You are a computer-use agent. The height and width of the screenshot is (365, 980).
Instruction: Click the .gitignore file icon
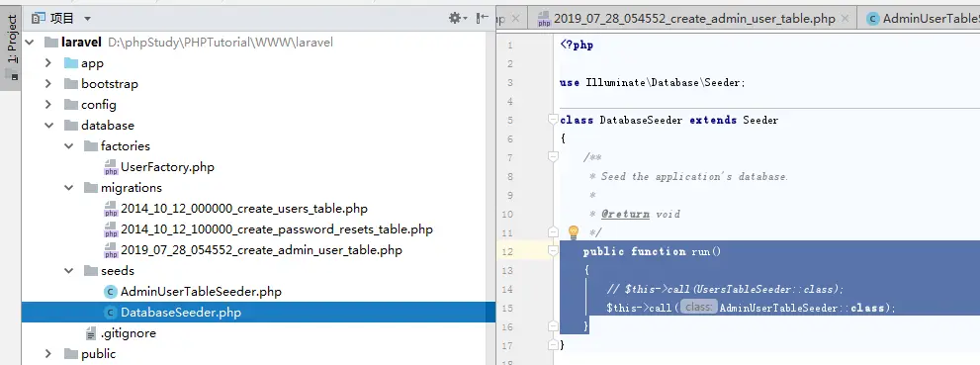[x=91, y=333]
